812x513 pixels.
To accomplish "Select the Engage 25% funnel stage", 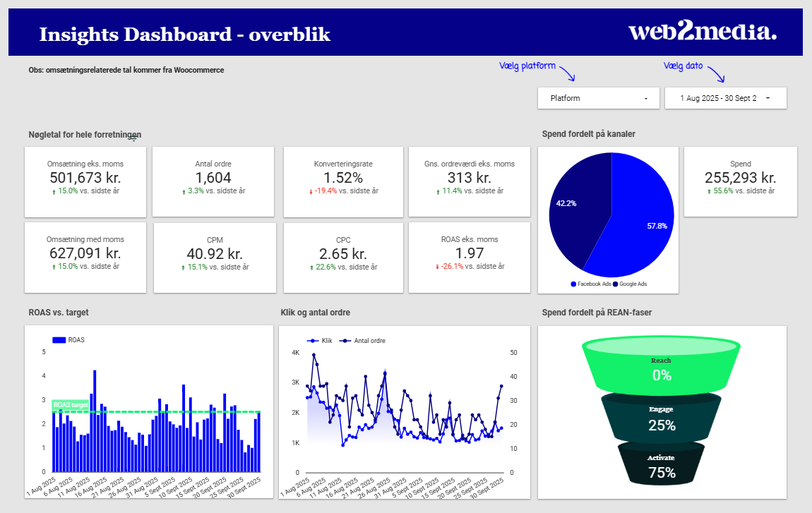I will [661, 419].
